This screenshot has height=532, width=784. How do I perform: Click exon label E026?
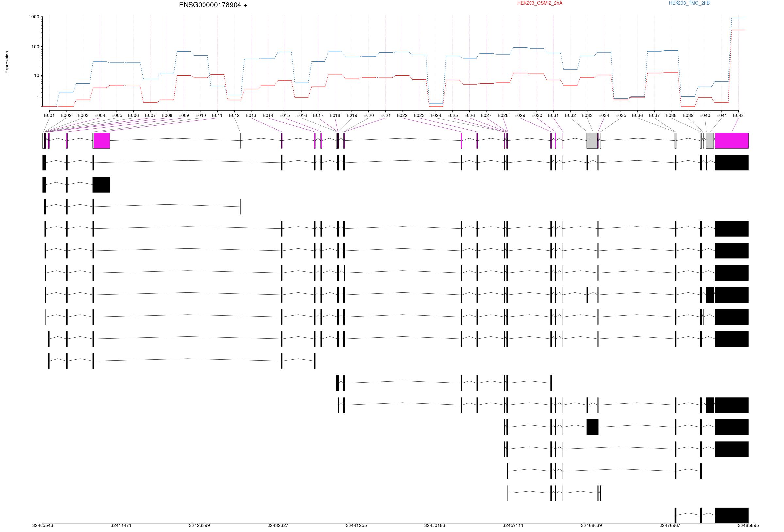[469, 115]
